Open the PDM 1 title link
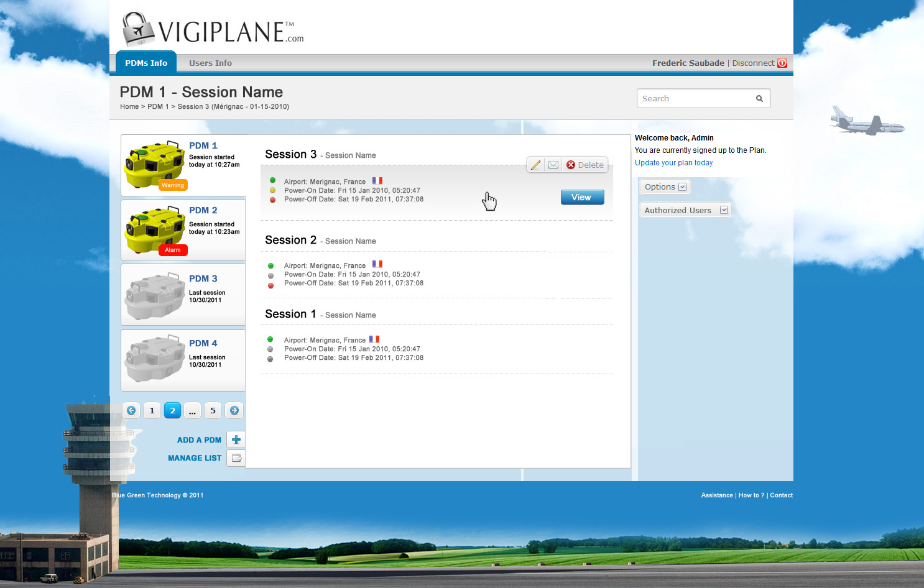The image size is (924, 588). point(203,145)
